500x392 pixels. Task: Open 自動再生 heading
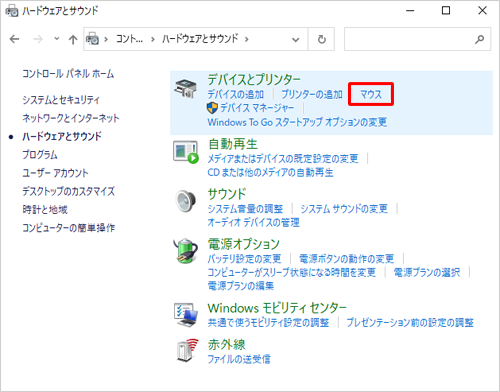click(x=233, y=144)
